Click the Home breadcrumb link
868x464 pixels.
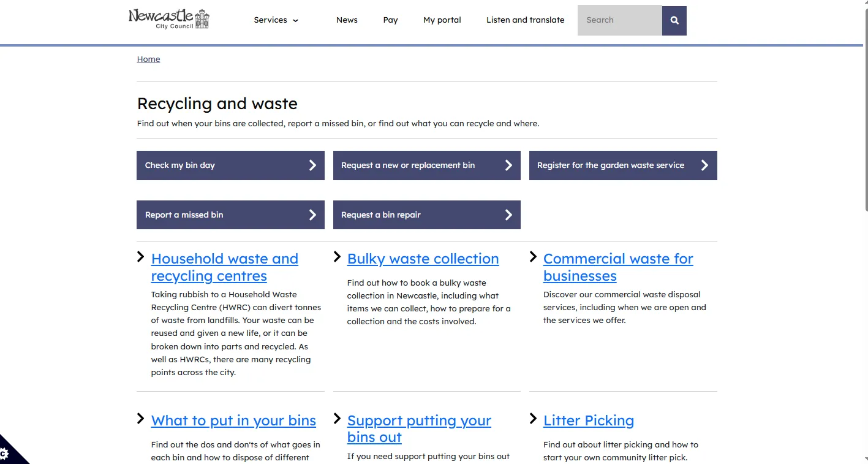coord(148,59)
